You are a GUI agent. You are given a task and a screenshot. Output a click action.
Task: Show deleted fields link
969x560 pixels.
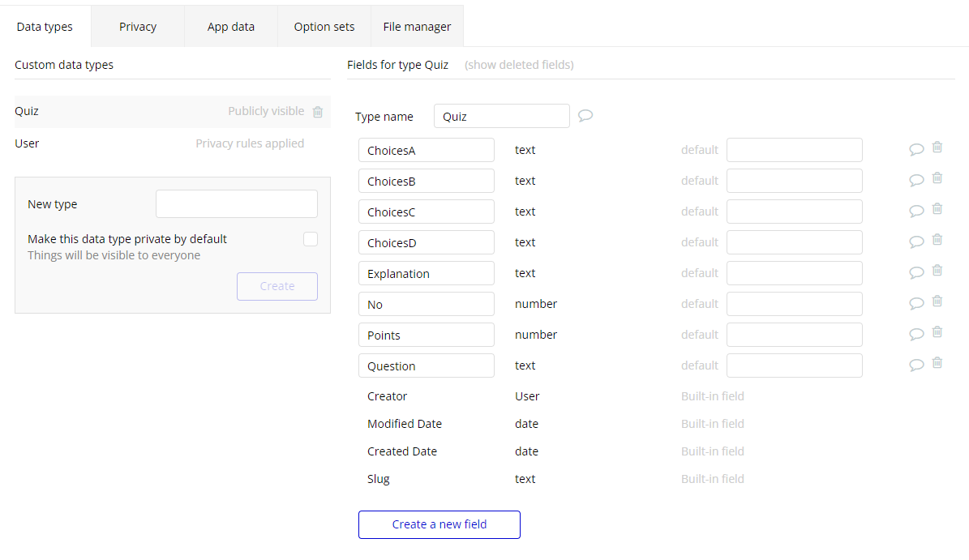pyautogui.click(x=519, y=65)
